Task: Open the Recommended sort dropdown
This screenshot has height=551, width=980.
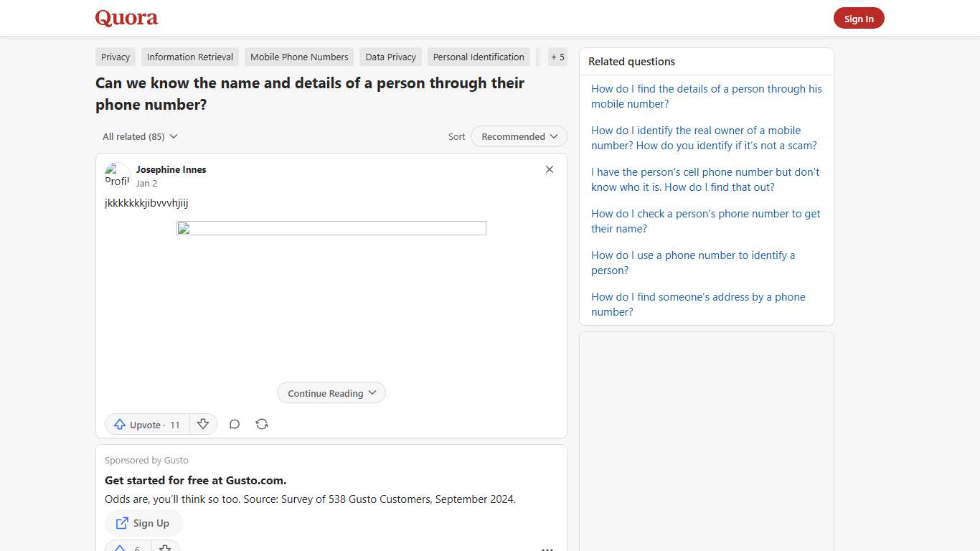Action: click(518, 136)
